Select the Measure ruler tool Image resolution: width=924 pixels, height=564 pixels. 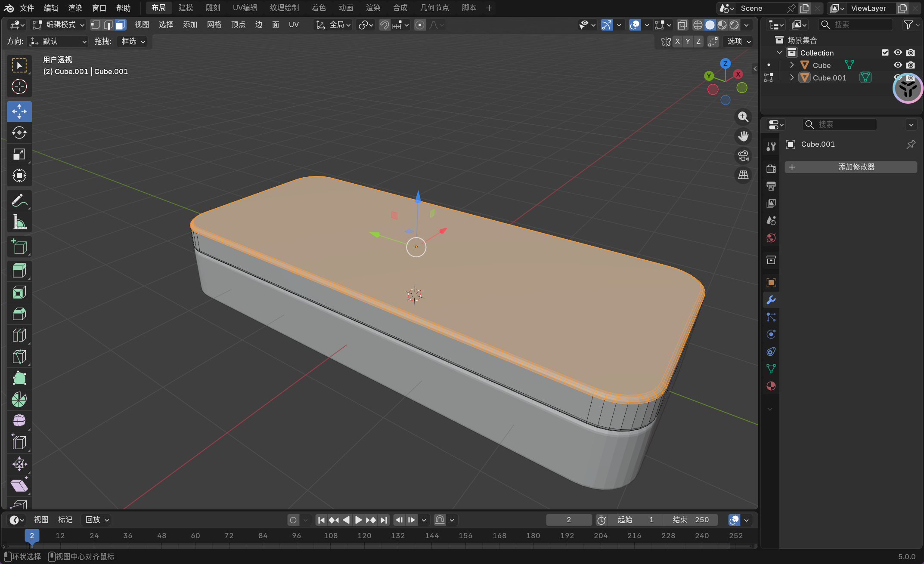coord(19,222)
